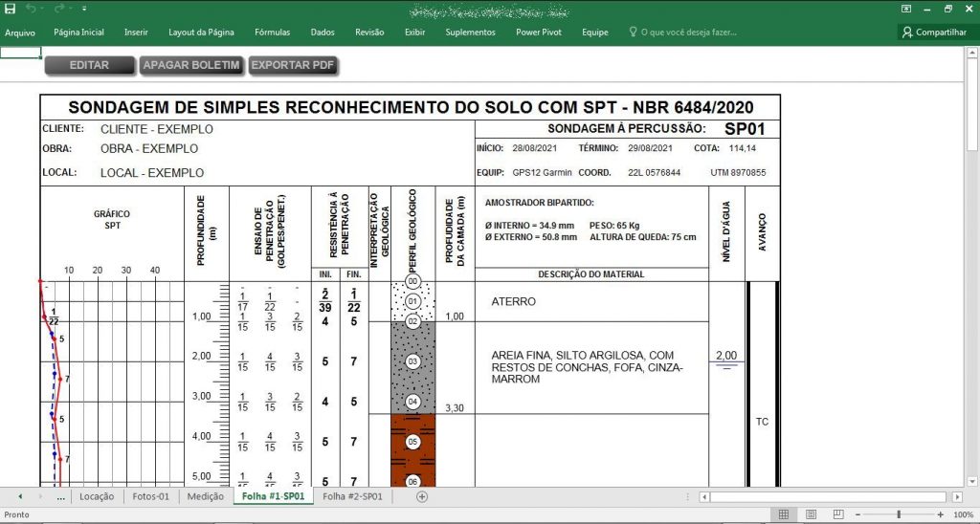Click the GPS12 Garmin equipment text

point(542,172)
